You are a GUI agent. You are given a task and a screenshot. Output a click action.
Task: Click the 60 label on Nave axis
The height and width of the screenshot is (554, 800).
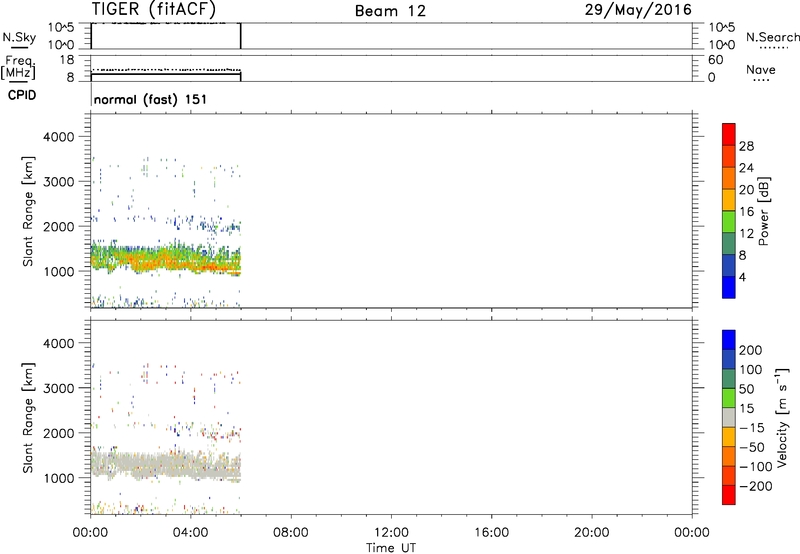coord(716,60)
